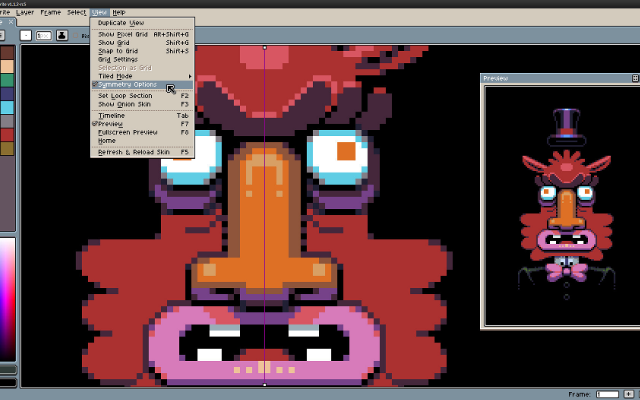This screenshot has height=400, width=640.
Task: Toggle Show Onion Skin
Action: (142, 104)
